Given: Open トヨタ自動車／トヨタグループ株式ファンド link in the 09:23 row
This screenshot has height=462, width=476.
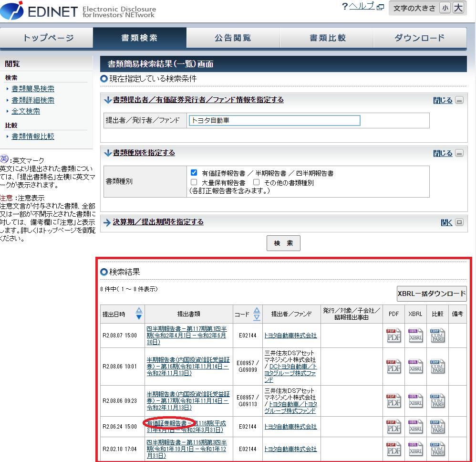Looking at the screenshot, I should (291, 407).
